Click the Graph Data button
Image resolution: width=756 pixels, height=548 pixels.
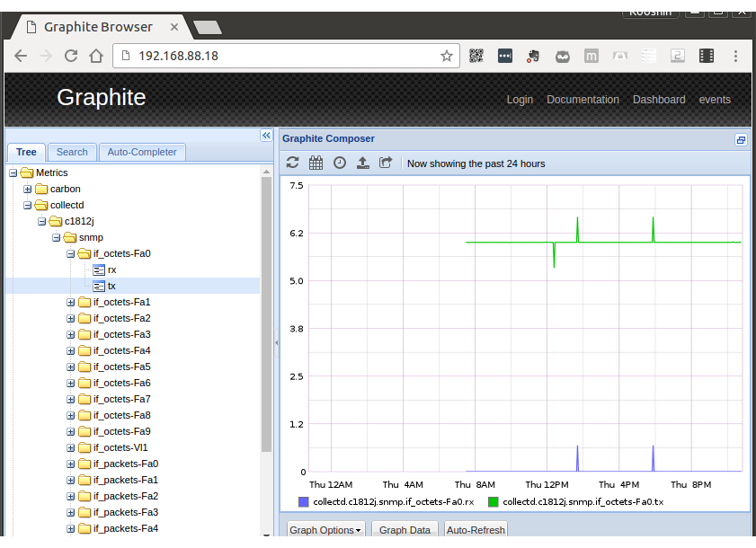[x=404, y=529]
